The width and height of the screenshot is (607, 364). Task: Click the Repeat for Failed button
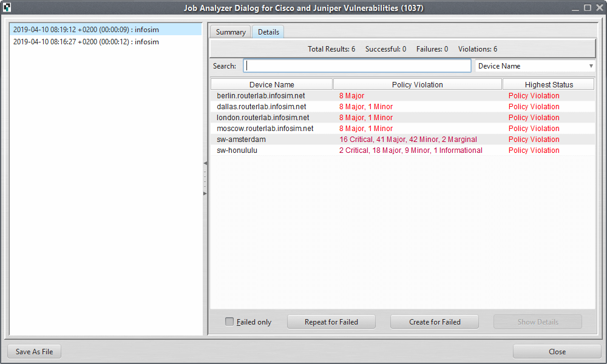(x=331, y=322)
